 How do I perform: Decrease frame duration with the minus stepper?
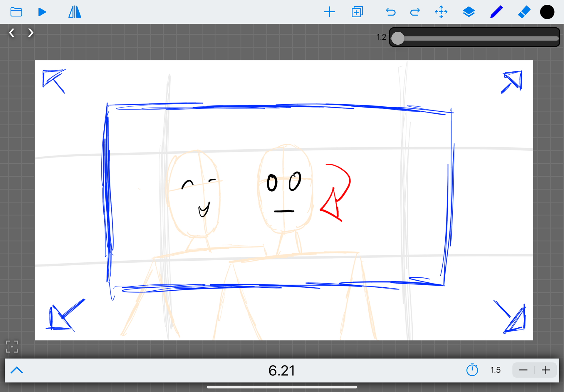click(523, 370)
